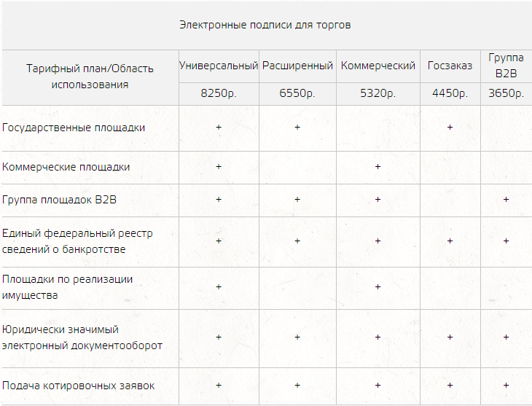Click Юридически значимый электронный документооборот label
The image size is (532, 406).
click(82, 337)
